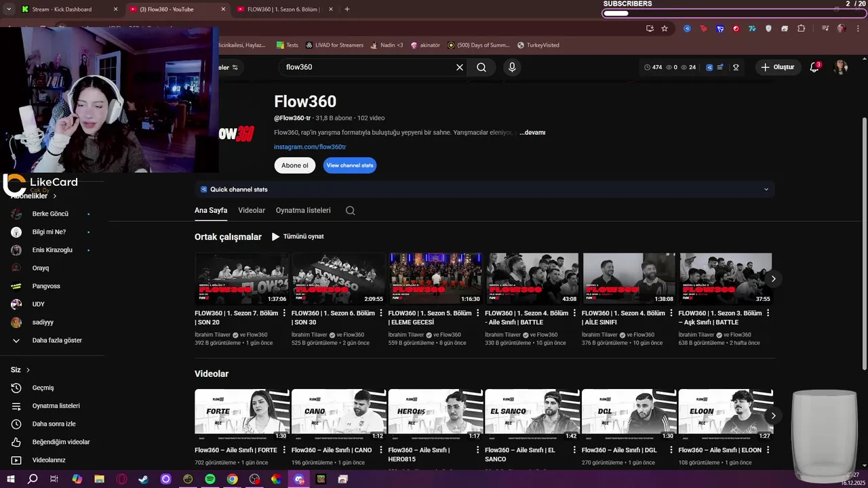Image resolution: width=868 pixels, height=488 pixels.
Task: Click the red Tp extension icon
Action: pyautogui.click(x=703, y=28)
